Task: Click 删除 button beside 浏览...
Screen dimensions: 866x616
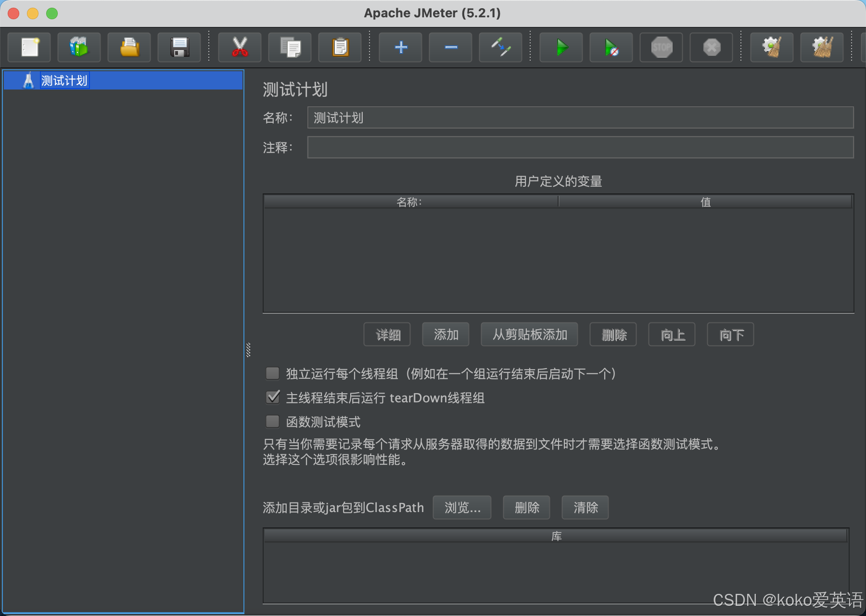Action: pos(527,508)
